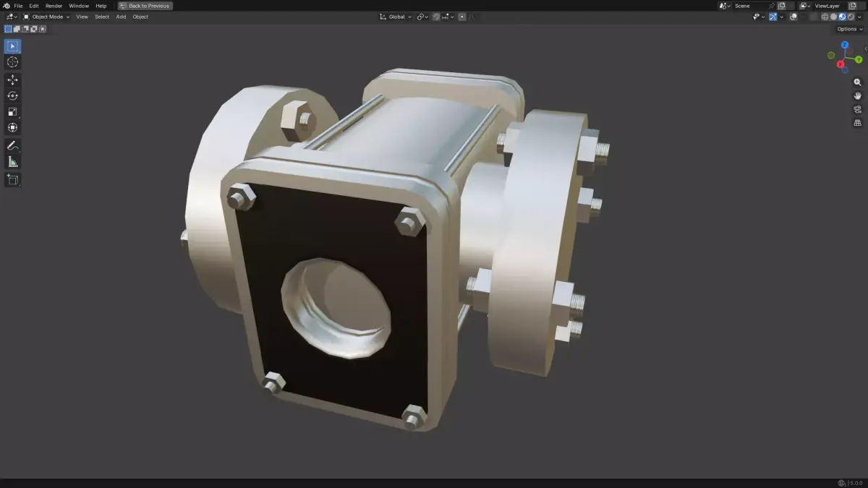
Task: Choose the extend selection mode icon
Action: pos(17,29)
